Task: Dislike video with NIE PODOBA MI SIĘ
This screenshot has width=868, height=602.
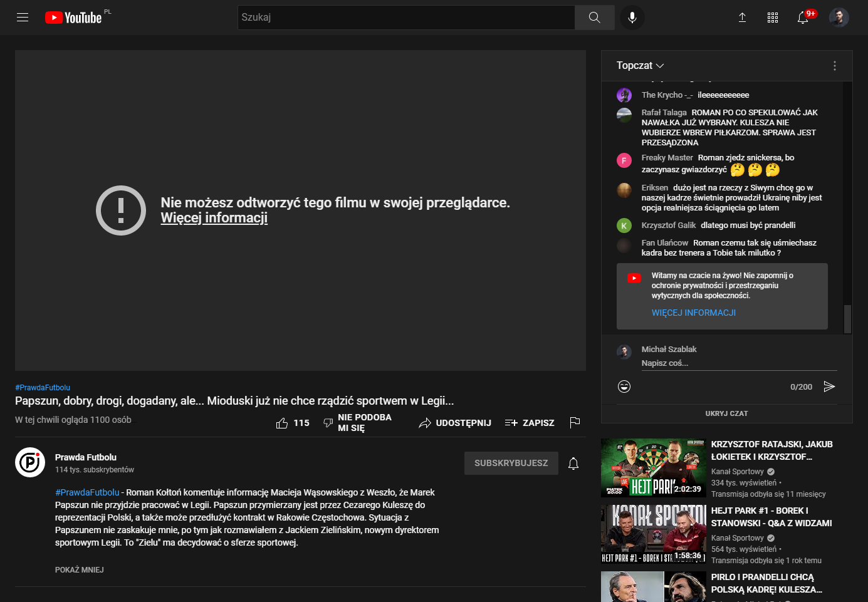Action: tap(357, 423)
